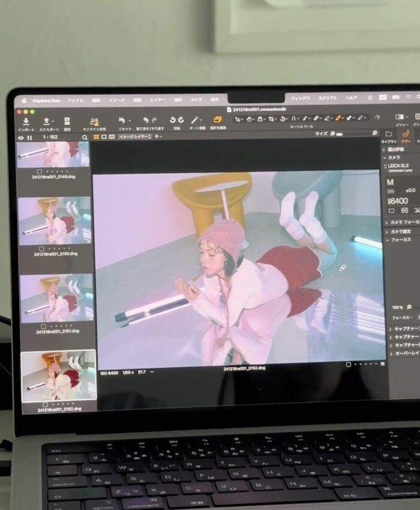Click the Before/After (ビフォー) compare icon
The width and height of the screenshot is (420, 510).
coord(400,117)
